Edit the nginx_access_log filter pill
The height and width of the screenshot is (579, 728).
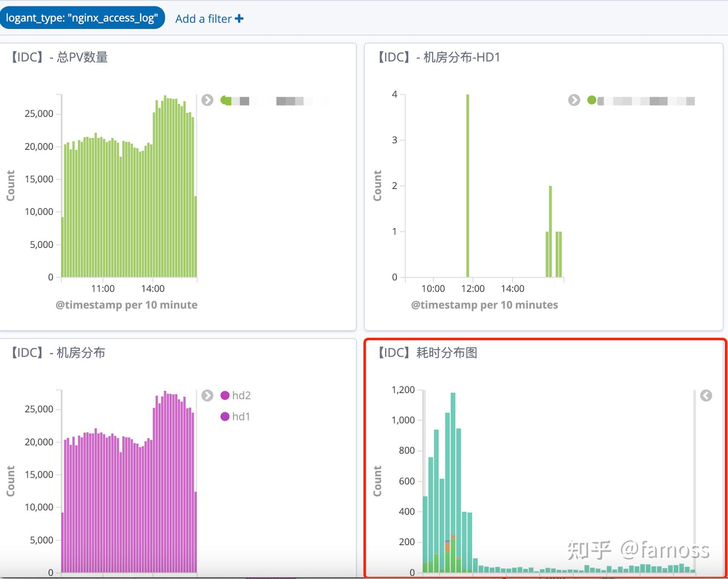coord(83,18)
